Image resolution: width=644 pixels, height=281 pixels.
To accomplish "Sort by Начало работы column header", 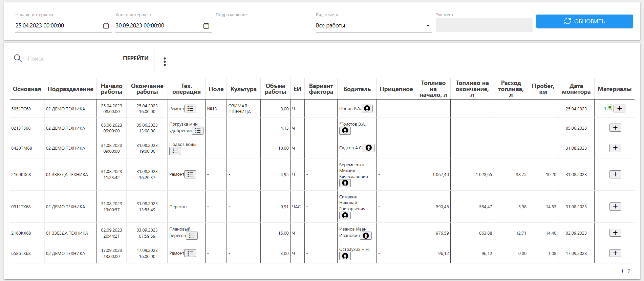I will pos(111,89).
